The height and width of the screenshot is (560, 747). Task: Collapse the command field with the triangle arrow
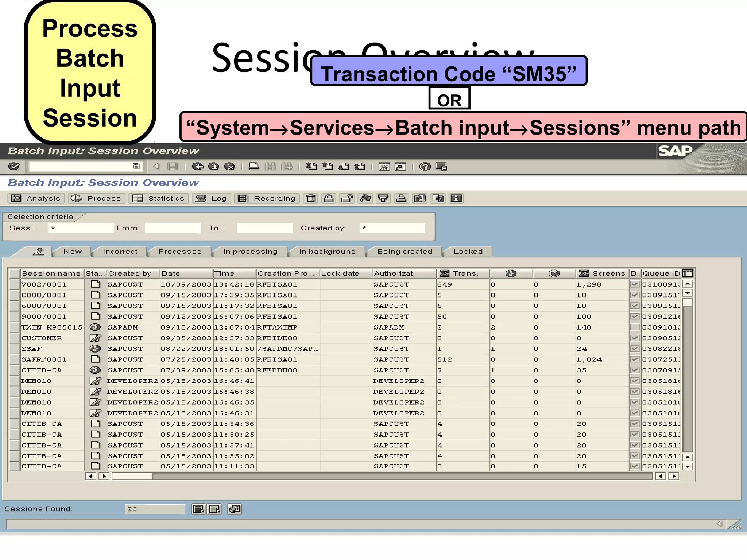pos(156,167)
